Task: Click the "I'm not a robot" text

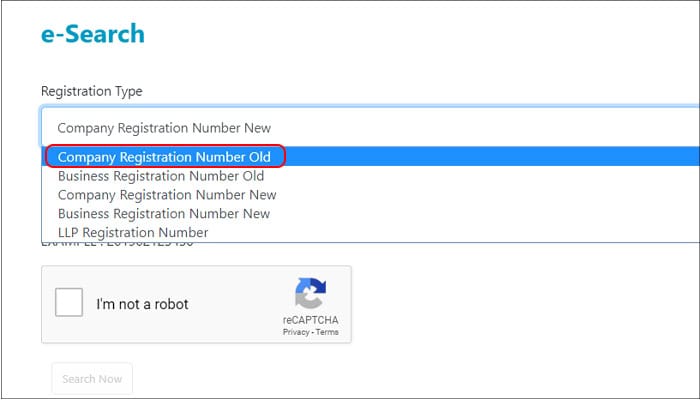Action: coord(142,304)
